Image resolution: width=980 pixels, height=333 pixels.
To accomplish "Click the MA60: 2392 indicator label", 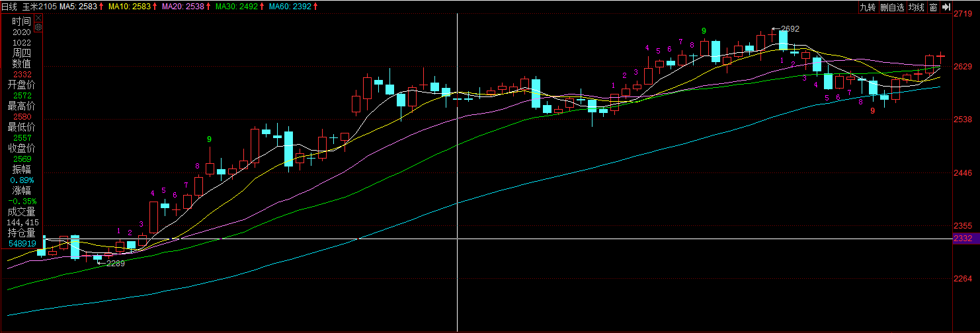I will point(290,7).
